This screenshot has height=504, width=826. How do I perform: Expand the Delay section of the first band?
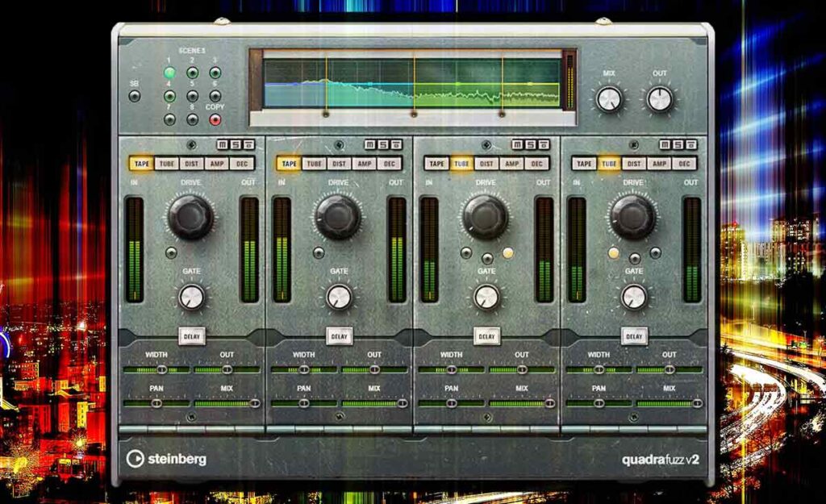pyautogui.click(x=192, y=336)
